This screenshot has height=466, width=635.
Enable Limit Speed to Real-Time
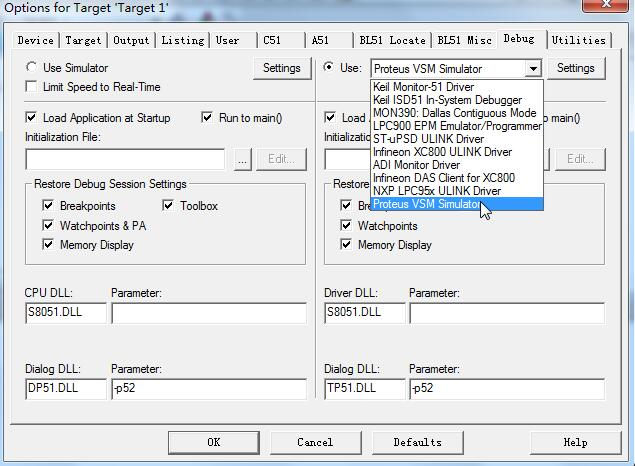tap(31, 87)
